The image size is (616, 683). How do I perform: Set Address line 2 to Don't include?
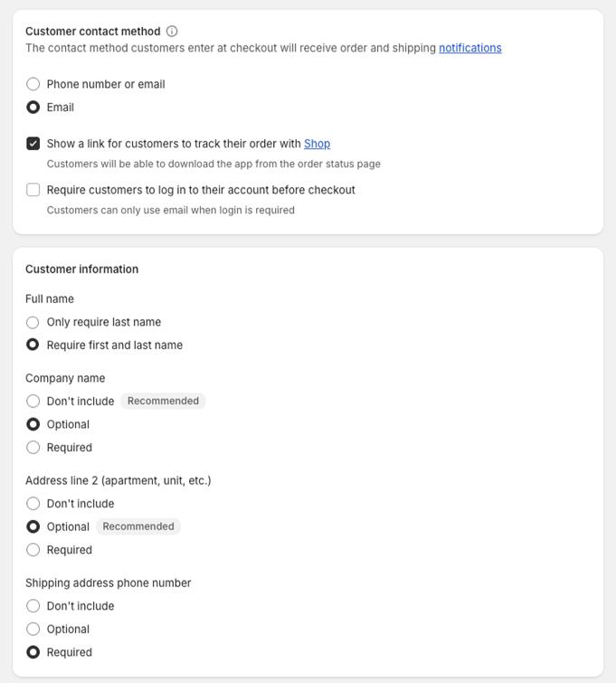point(33,504)
